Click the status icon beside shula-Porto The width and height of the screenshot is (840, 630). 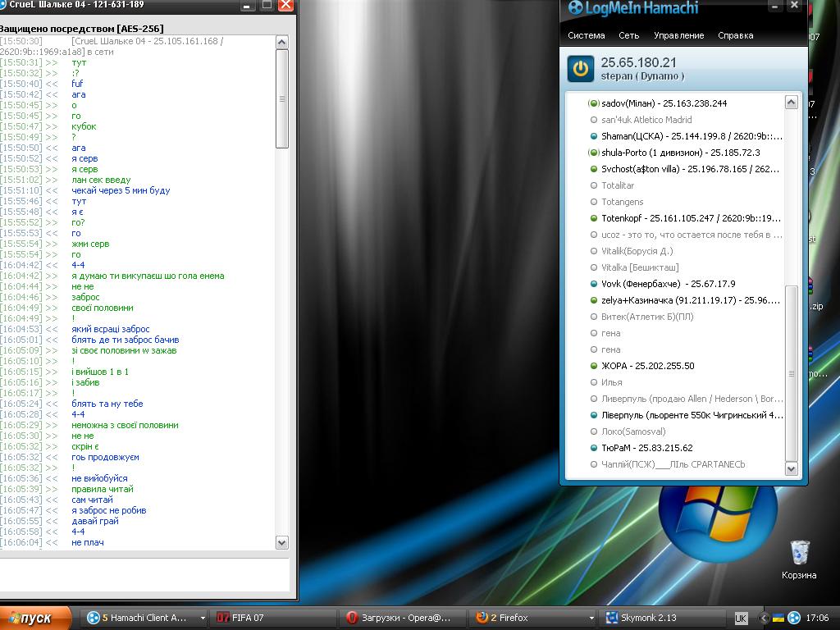pyautogui.click(x=594, y=153)
